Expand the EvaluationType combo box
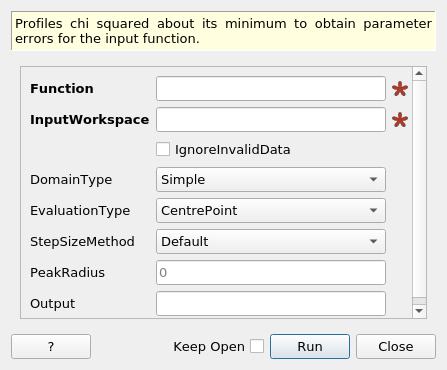Screen dimensions: 447x370 tap(271, 211)
